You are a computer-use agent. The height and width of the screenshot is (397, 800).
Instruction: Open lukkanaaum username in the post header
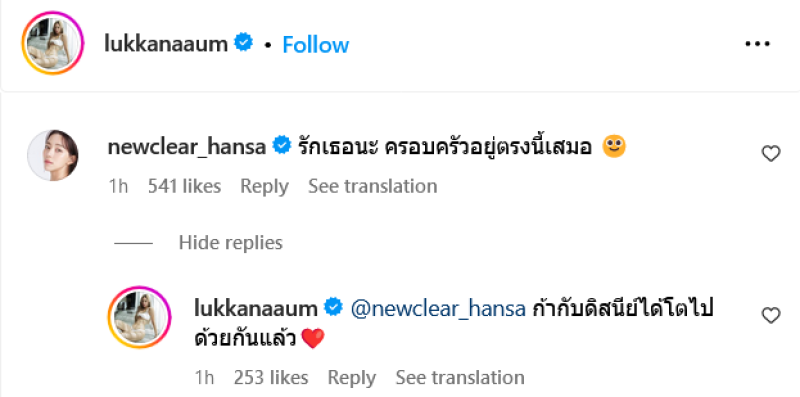tap(166, 44)
